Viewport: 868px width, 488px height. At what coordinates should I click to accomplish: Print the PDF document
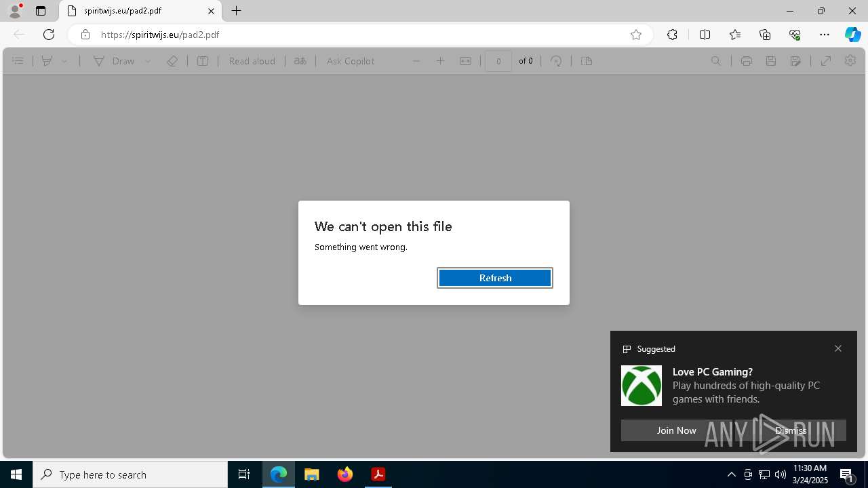pos(747,61)
